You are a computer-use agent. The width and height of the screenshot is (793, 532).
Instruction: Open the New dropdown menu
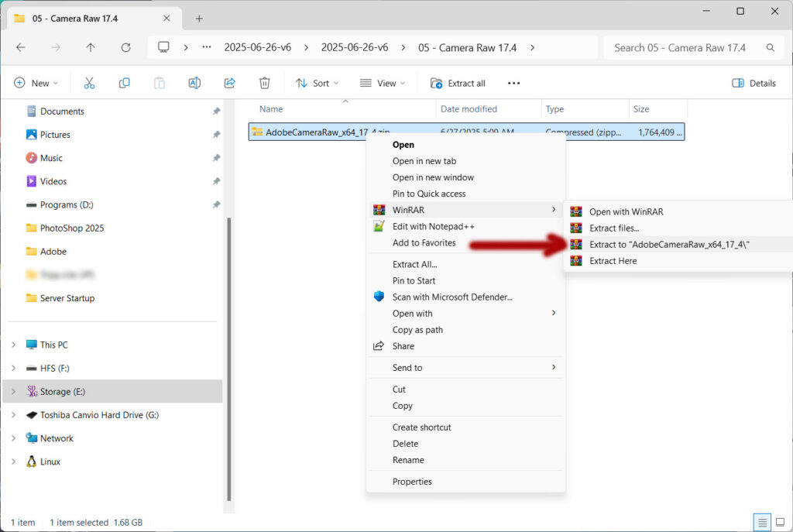coord(36,83)
